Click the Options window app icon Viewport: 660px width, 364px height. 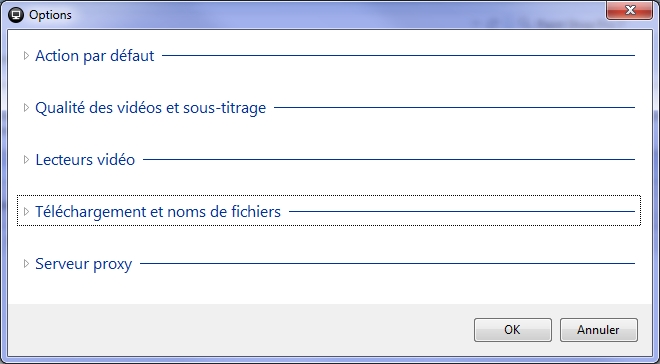16,15
